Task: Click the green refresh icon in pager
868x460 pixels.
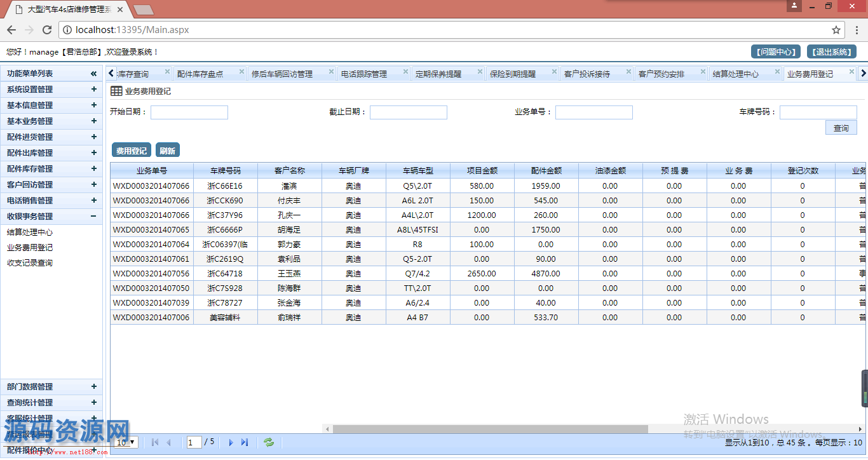Action: pyautogui.click(x=269, y=442)
